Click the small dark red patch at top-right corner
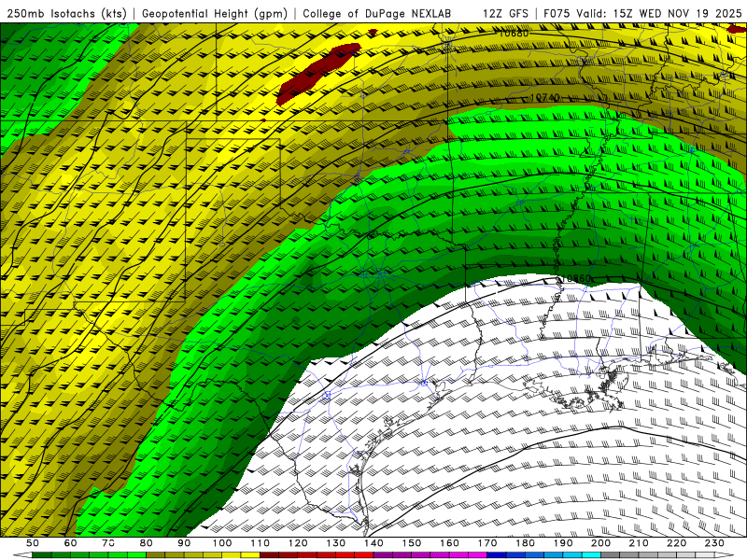 [x=737, y=29]
